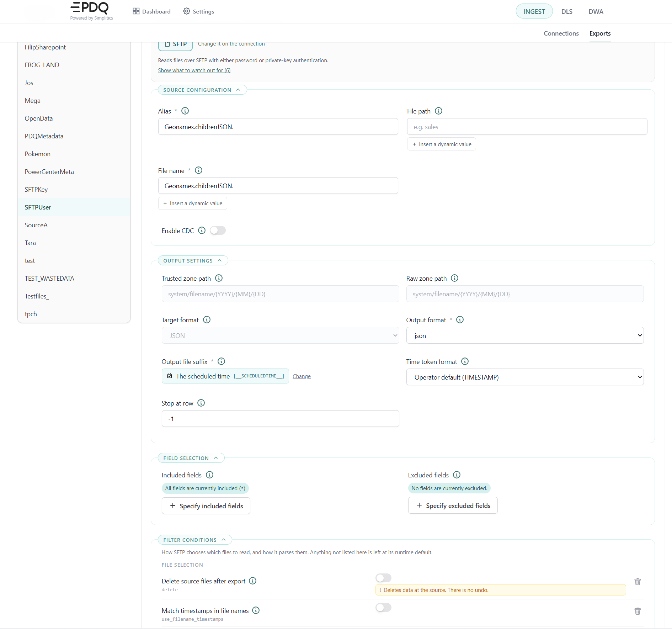The width and height of the screenshot is (672, 630).
Task: Toggle the Enable CDC switch
Action: click(x=218, y=231)
